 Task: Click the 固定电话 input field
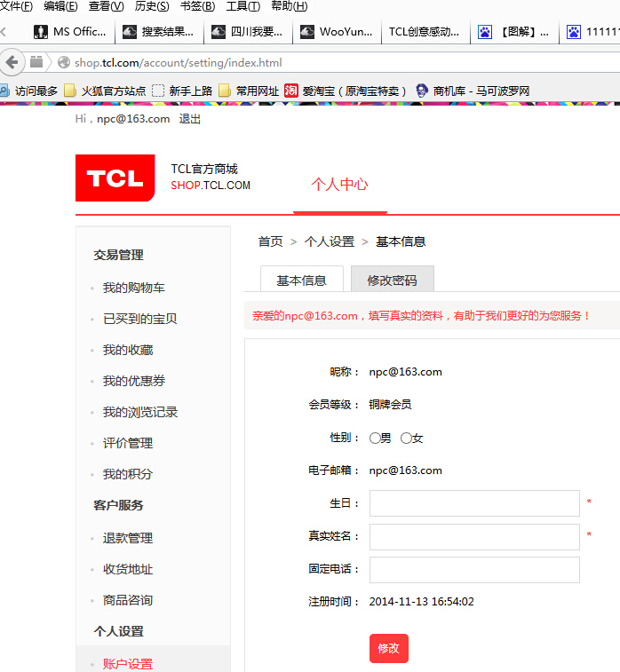[474, 570]
